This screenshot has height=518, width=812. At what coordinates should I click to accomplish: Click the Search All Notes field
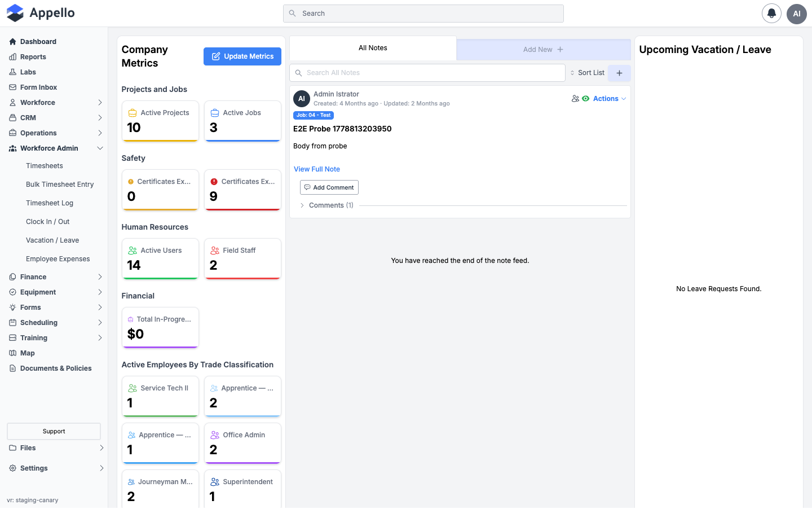[x=427, y=73]
